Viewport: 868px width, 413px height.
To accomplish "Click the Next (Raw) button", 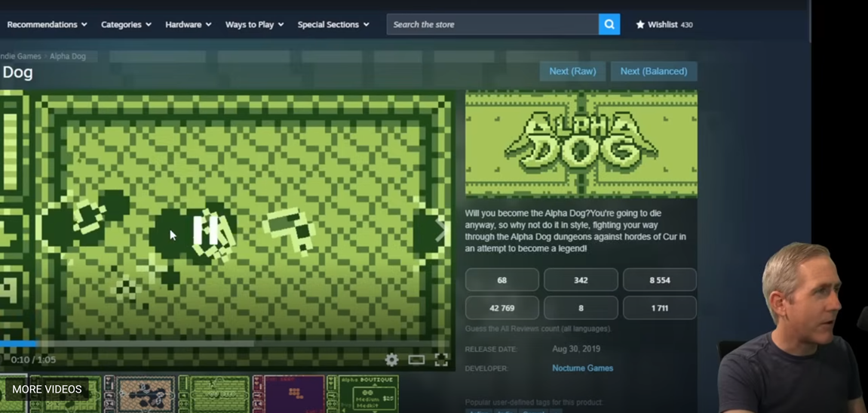I will point(572,71).
